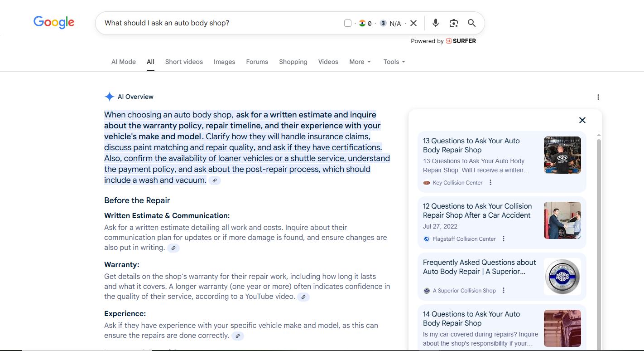Expand the More search filters dropdown
This screenshot has height=351, width=644.
pyautogui.click(x=360, y=62)
